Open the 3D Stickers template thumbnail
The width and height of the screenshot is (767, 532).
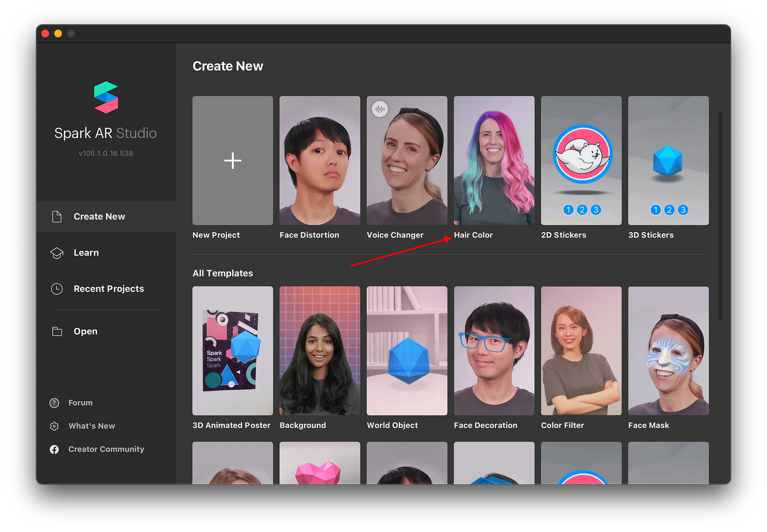click(669, 161)
